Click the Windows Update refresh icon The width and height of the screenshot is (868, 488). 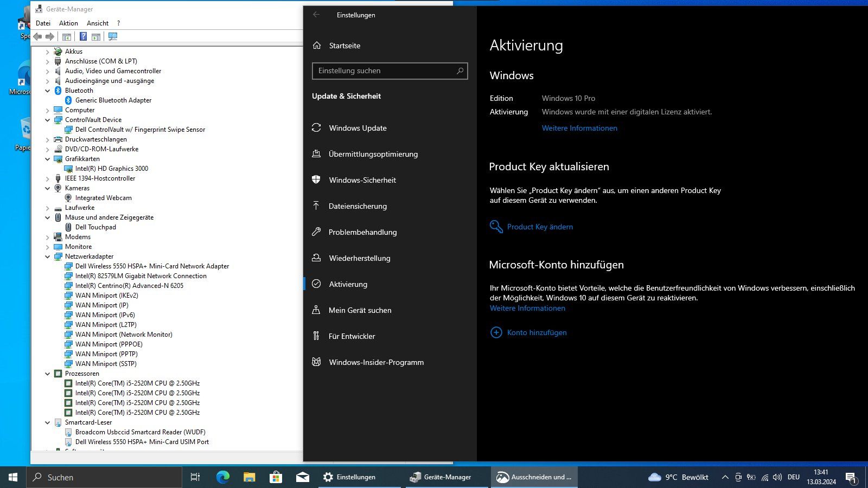[x=316, y=128]
